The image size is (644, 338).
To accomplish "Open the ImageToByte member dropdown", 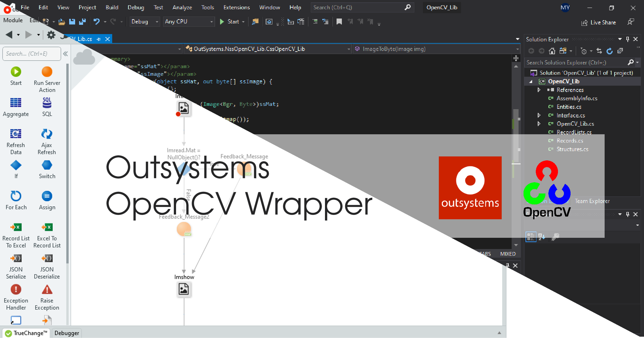I will pyautogui.click(x=436, y=49).
